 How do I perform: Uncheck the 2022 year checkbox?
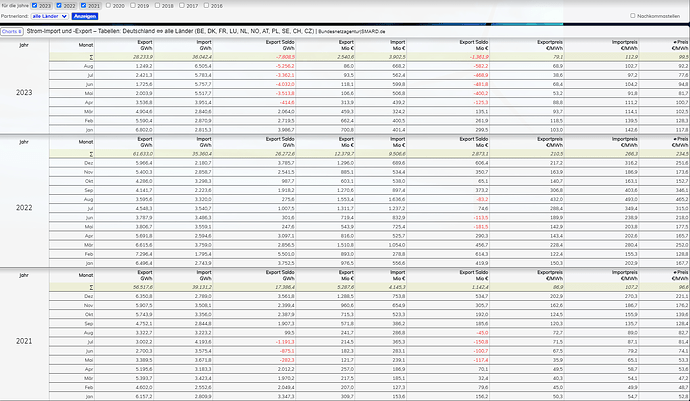click(59, 5)
